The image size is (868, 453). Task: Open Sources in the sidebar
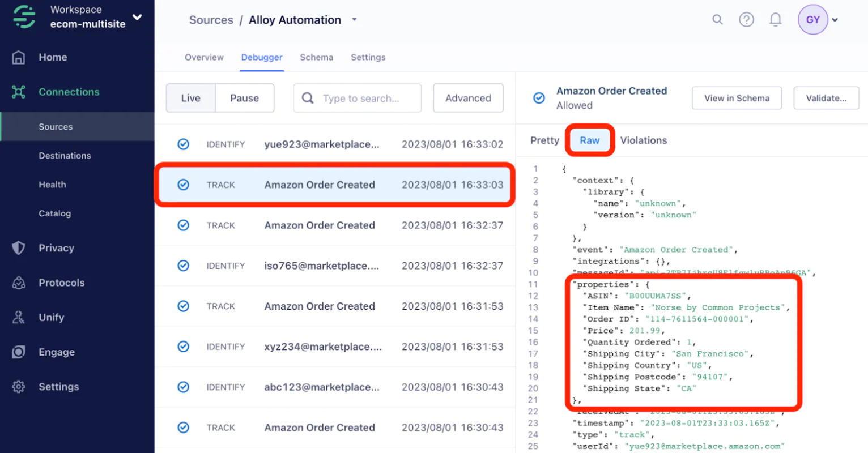pyautogui.click(x=77, y=127)
